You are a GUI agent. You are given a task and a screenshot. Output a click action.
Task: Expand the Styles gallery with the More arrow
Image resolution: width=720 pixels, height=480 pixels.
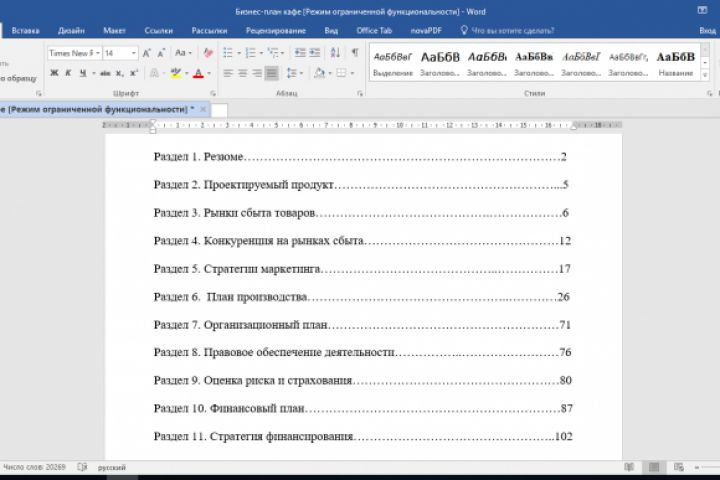pos(705,74)
